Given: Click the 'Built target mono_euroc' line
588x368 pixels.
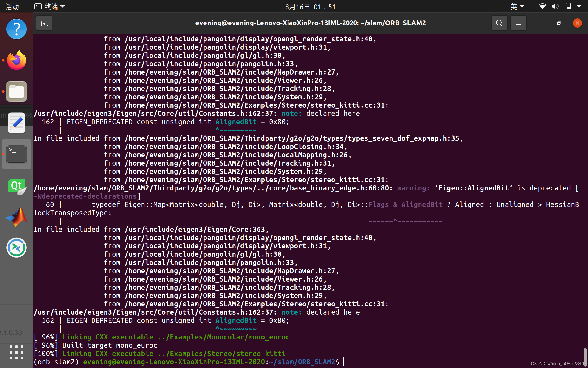Looking at the screenshot, I should 96,345.
